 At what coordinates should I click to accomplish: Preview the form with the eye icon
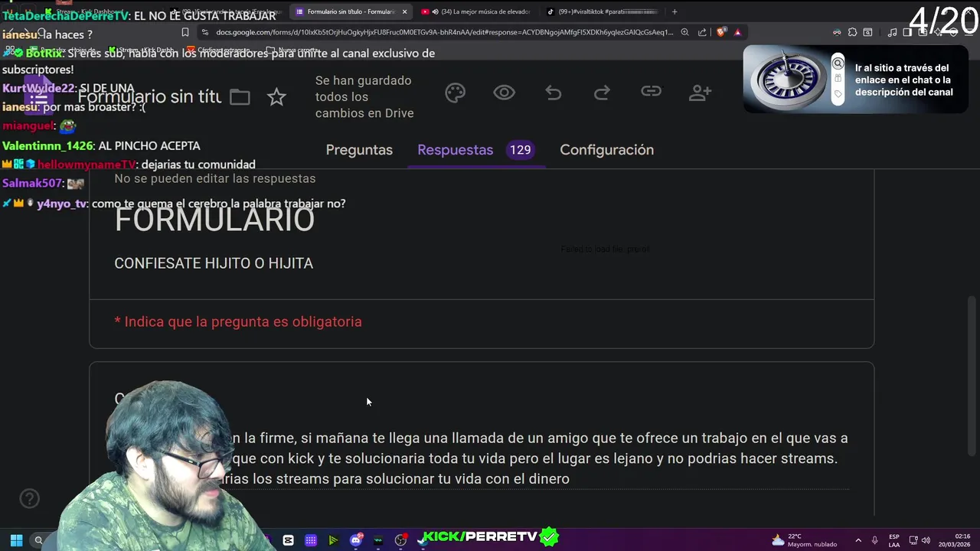504,93
